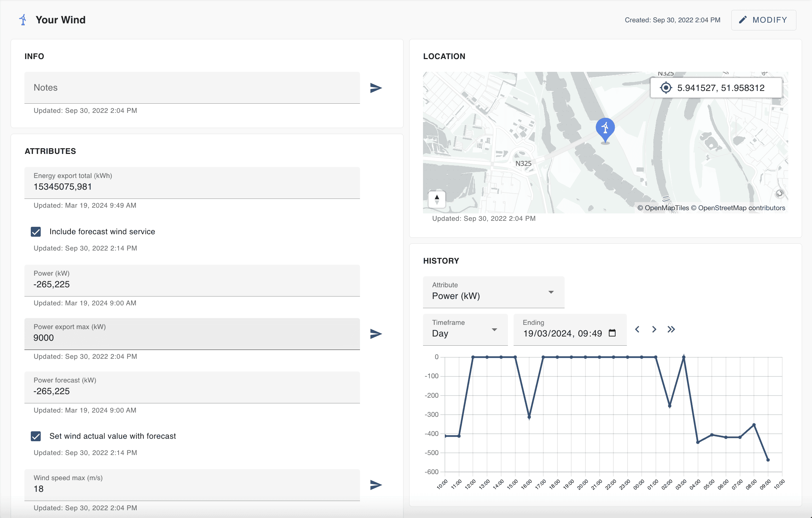Viewport: 812px width, 518px height.
Task: Go to next history period arrow
Action: (x=654, y=329)
